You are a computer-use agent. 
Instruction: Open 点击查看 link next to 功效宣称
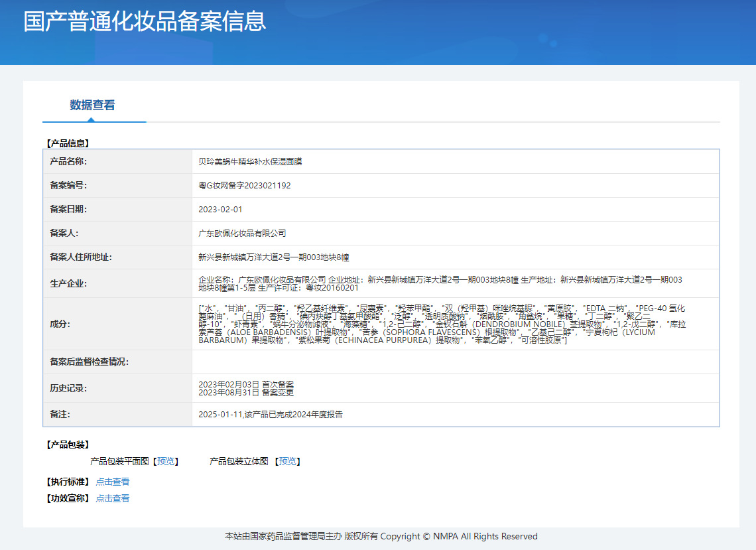[x=113, y=498]
